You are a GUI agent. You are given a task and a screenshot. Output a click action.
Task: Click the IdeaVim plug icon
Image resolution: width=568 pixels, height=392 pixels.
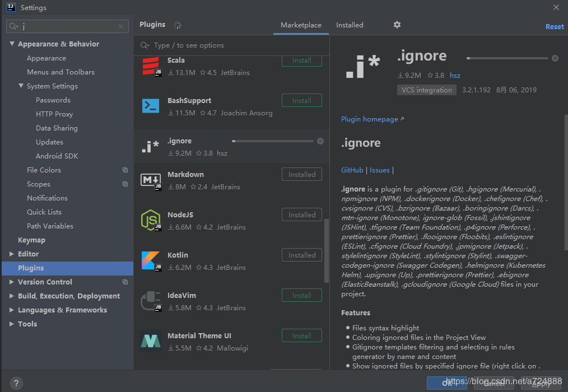[x=151, y=301]
